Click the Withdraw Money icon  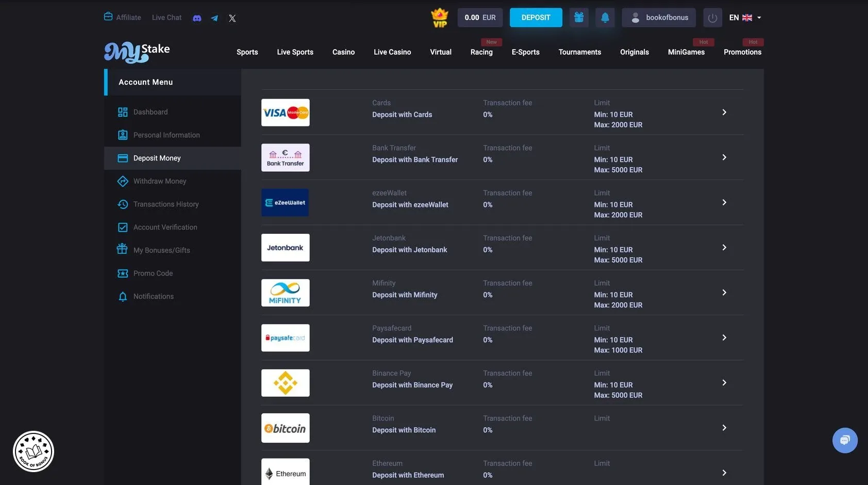coord(123,181)
